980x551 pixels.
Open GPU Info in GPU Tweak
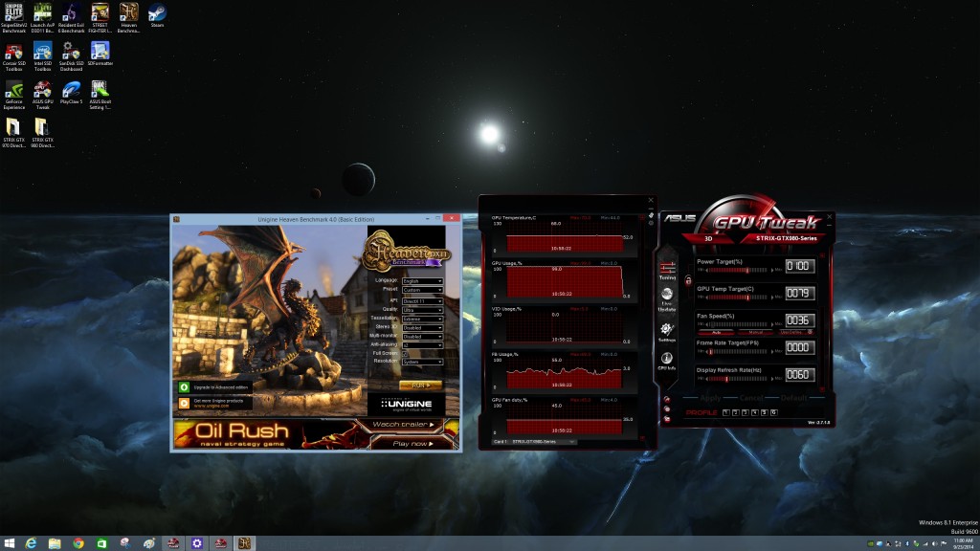667,361
